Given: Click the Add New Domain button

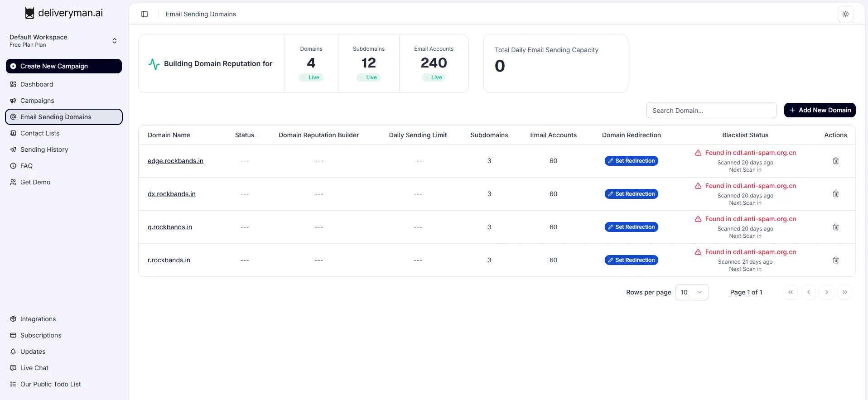Looking at the screenshot, I should tap(820, 110).
